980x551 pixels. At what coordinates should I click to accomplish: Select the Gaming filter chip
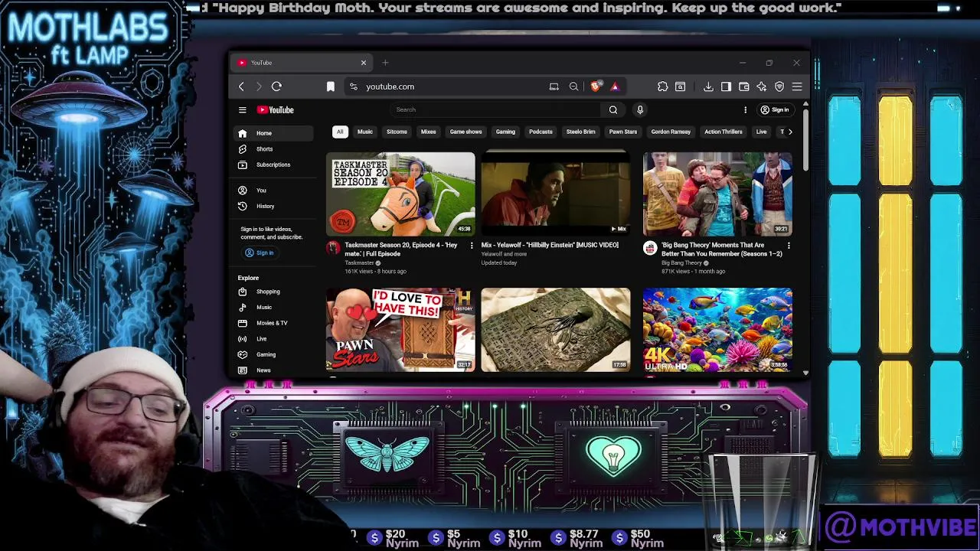coord(505,132)
